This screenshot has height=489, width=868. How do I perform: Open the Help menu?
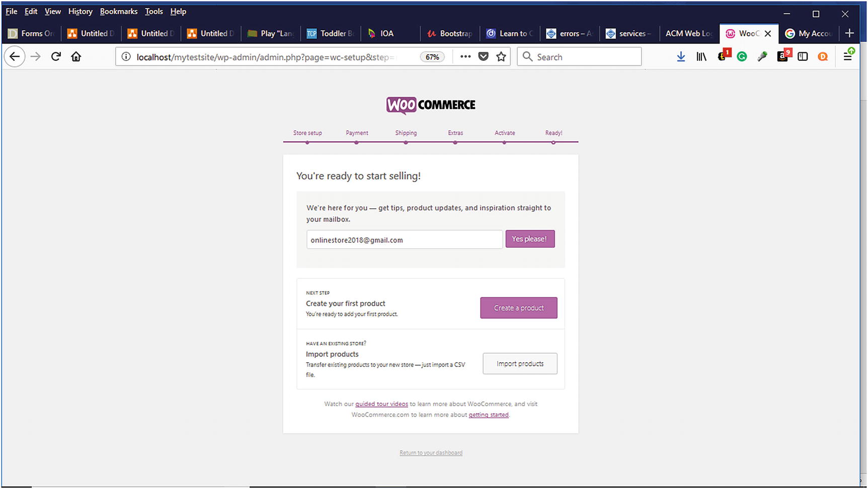(178, 11)
